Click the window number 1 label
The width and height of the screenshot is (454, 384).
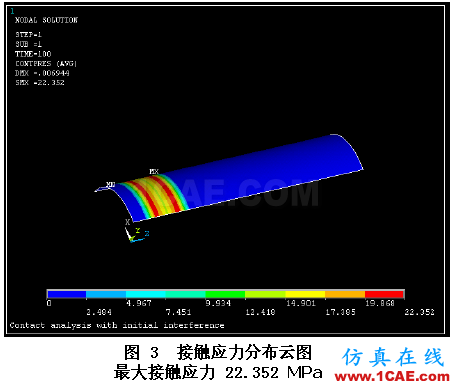(x=12, y=11)
